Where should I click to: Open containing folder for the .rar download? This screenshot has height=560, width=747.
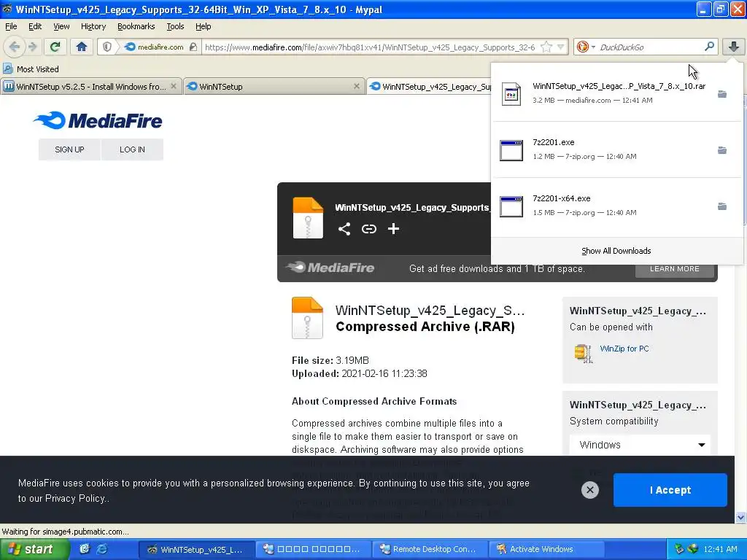(x=722, y=94)
